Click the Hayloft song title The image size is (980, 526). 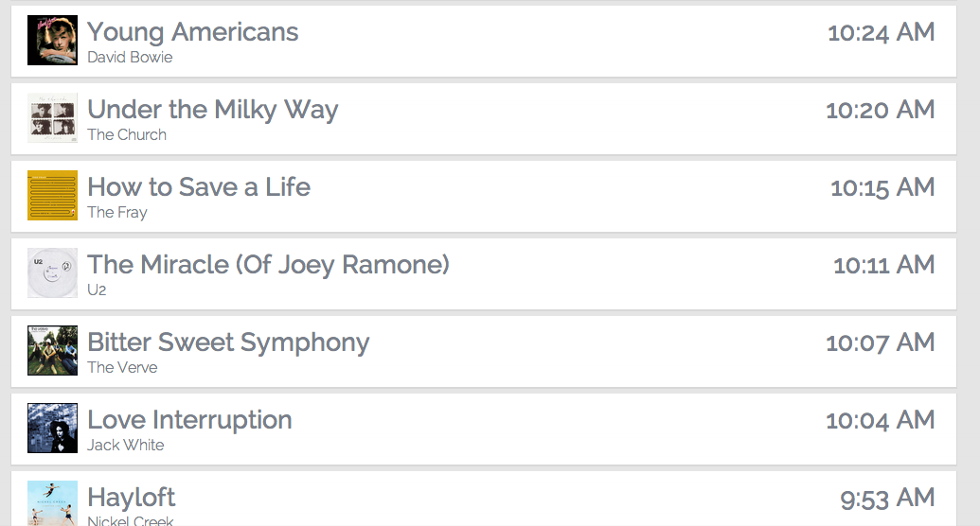point(132,498)
